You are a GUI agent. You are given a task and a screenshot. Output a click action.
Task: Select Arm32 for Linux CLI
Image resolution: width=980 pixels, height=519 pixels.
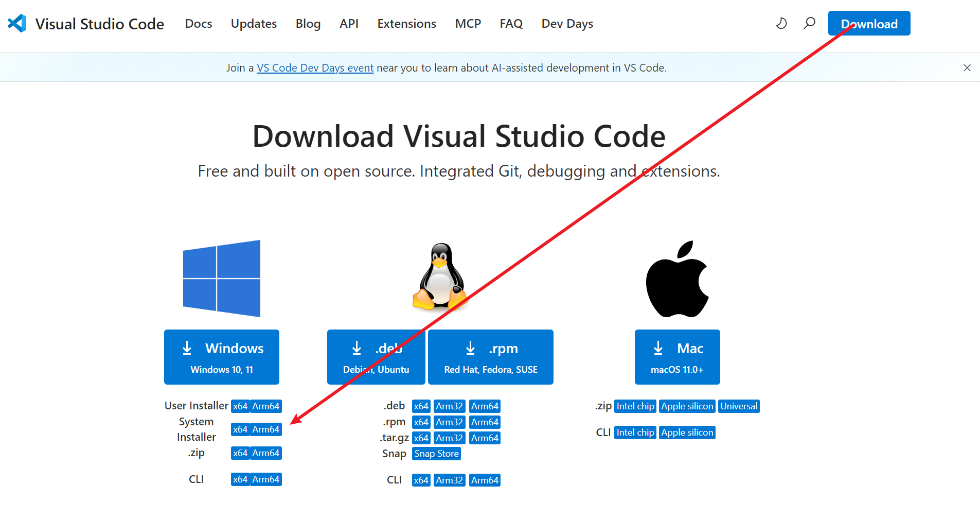(x=450, y=480)
